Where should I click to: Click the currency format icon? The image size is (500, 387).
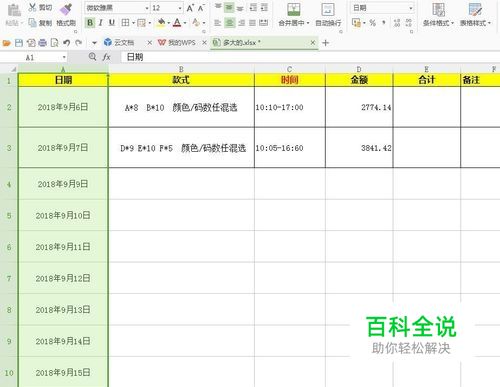click(356, 23)
